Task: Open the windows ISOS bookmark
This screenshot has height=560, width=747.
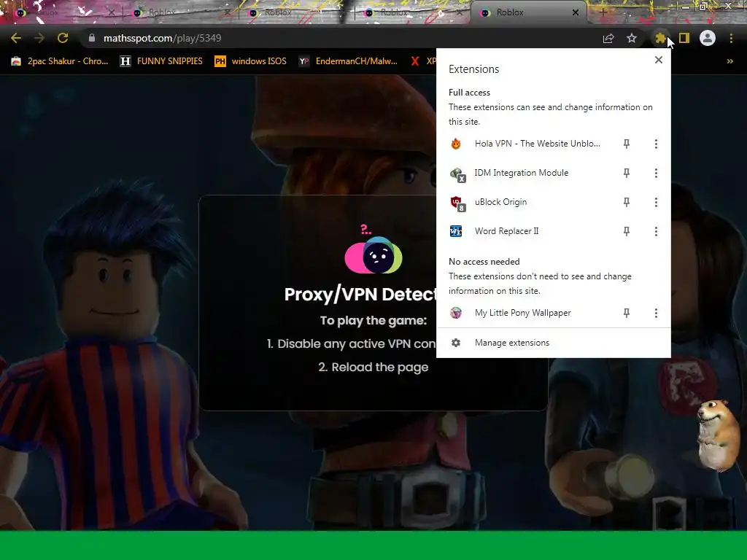Action: [251, 61]
